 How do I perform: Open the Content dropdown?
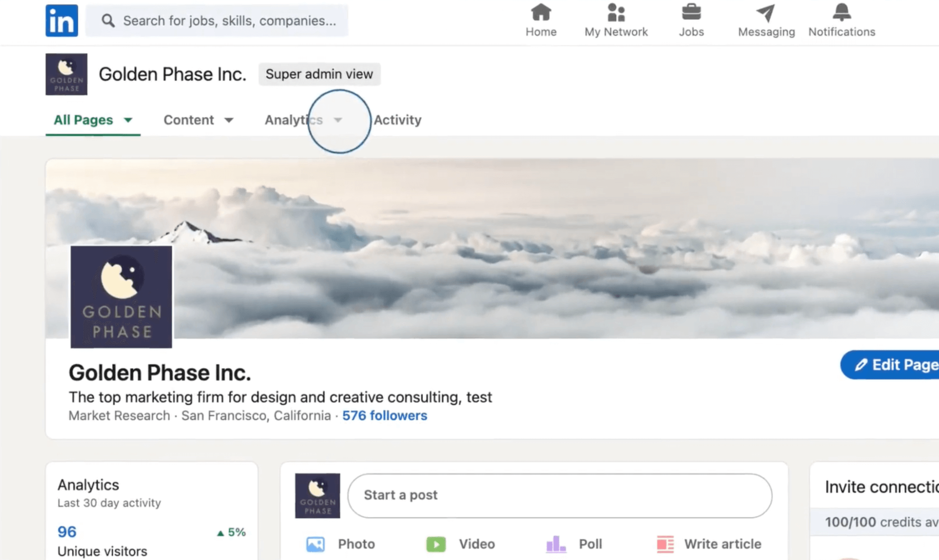198,120
